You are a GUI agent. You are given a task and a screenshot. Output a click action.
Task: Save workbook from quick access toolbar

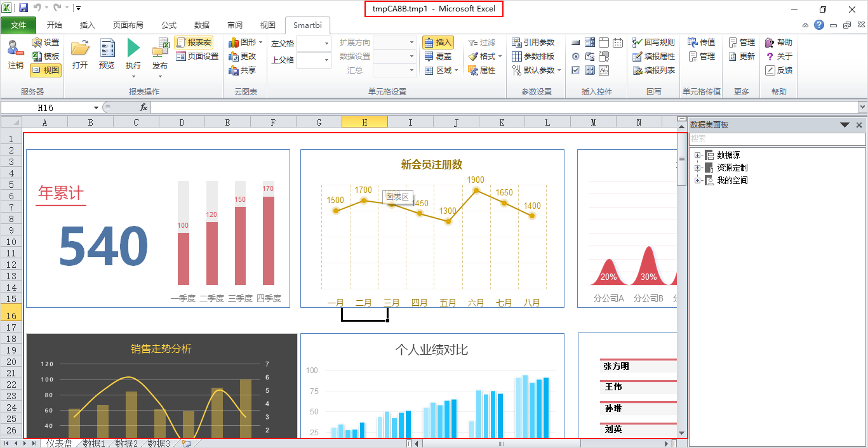pos(23,8)
